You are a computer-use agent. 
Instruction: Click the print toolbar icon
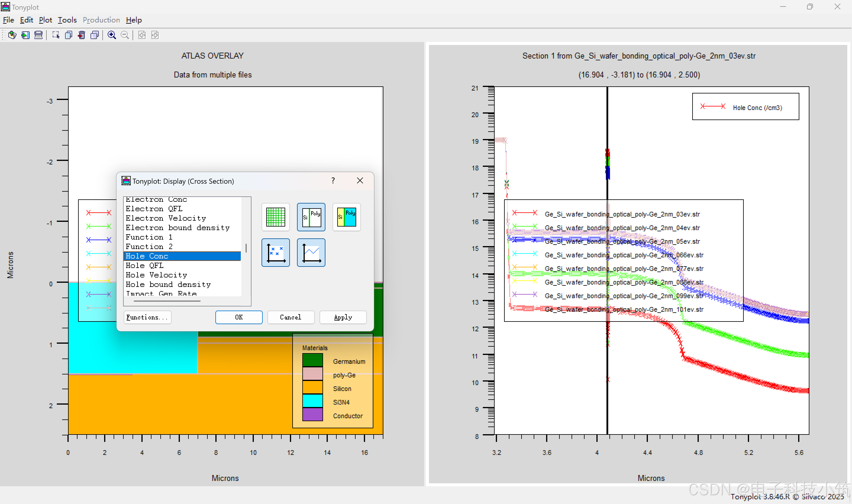pos(38,35)
